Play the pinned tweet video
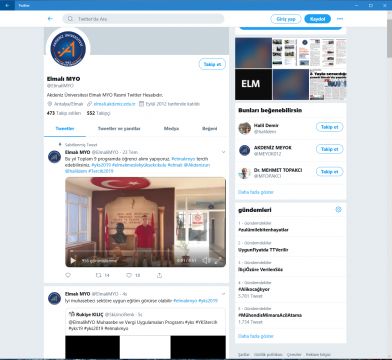 click(x=73, y=261)
